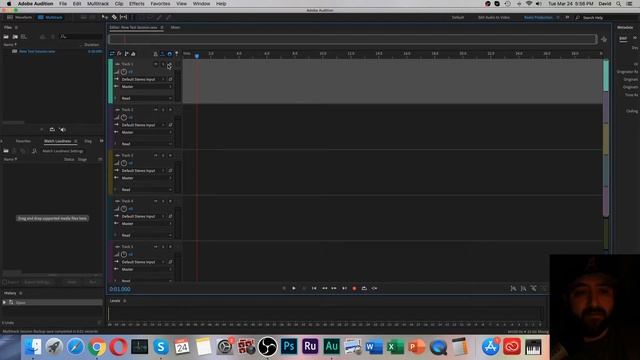640x360 pixels.
Task: Adjust Track 2 volume knob
Action: click(x=124, y=118)
